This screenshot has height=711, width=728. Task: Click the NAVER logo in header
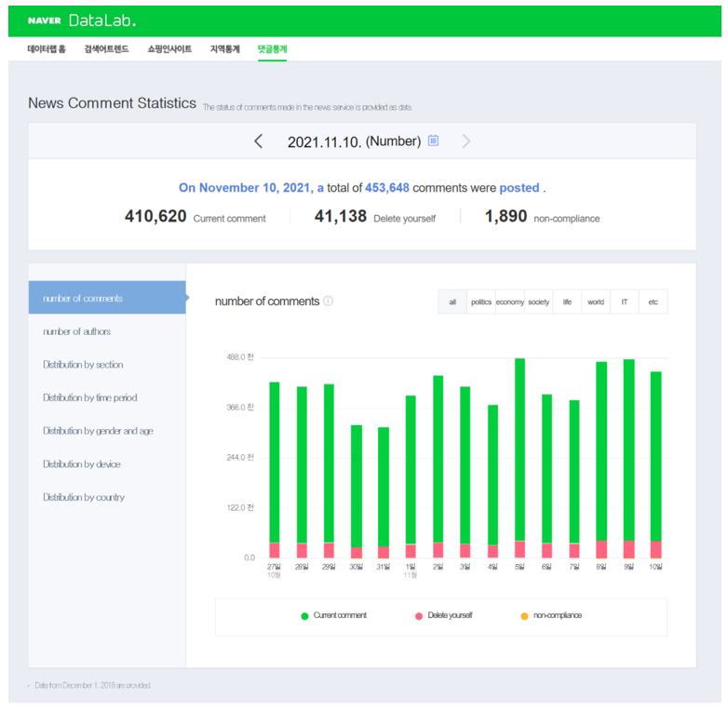(x=45, y=20)
